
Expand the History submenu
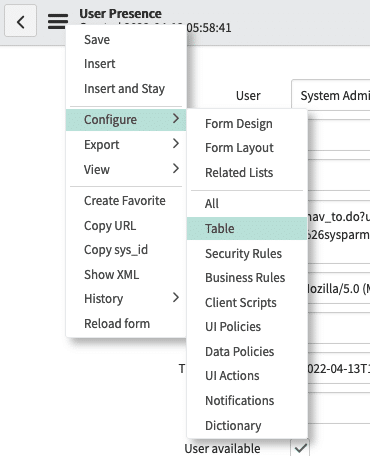(x=126, y=299)
